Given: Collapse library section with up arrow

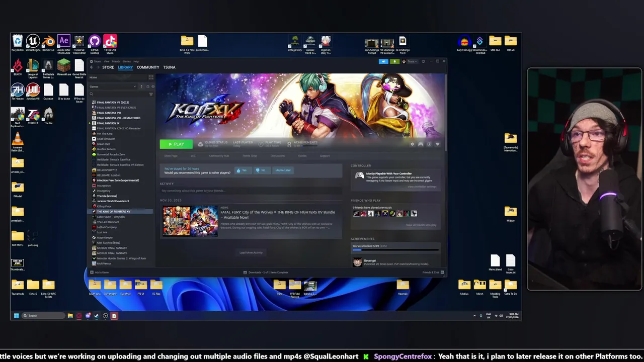Looking at the screenshot, I should (141, 86).
